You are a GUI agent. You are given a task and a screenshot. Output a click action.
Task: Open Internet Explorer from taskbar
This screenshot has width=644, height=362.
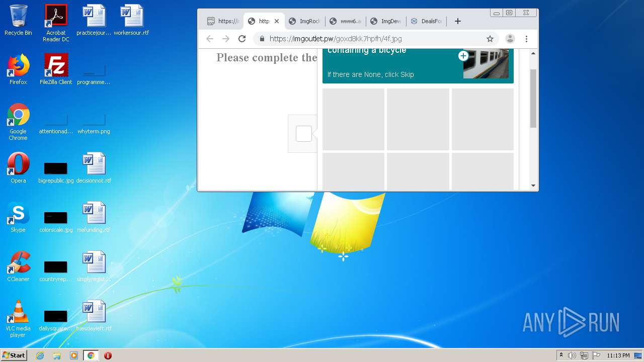40,355
